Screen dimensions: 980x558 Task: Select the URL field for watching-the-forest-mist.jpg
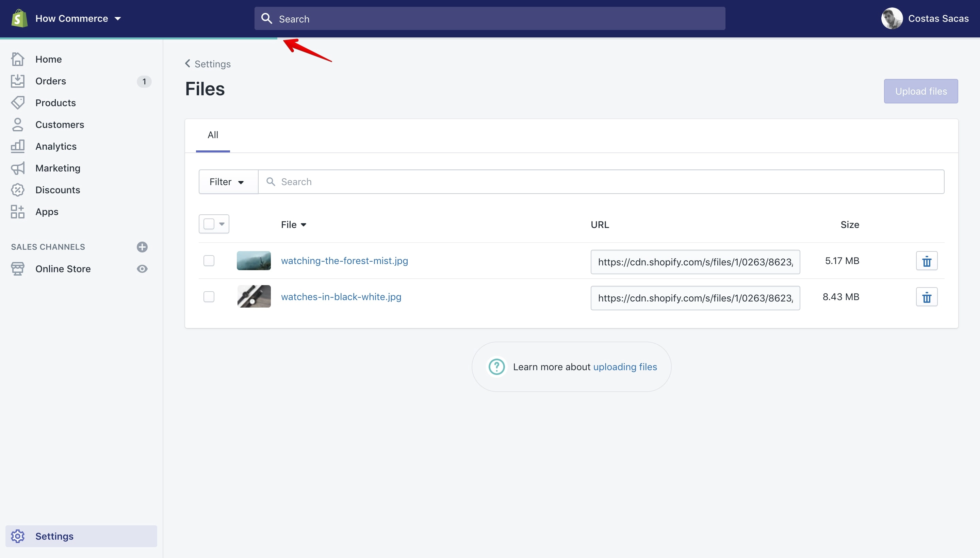[695, 262]
